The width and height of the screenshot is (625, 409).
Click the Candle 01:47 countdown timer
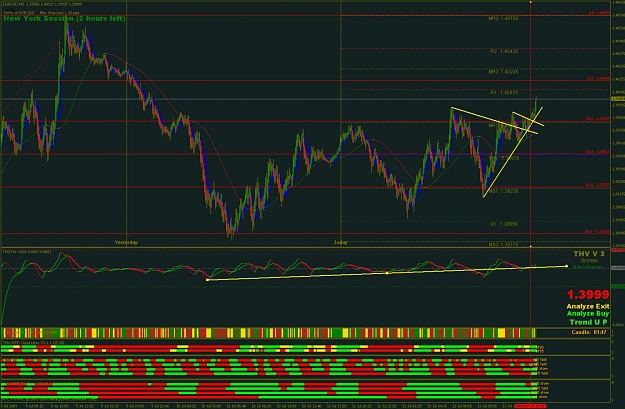589,332
